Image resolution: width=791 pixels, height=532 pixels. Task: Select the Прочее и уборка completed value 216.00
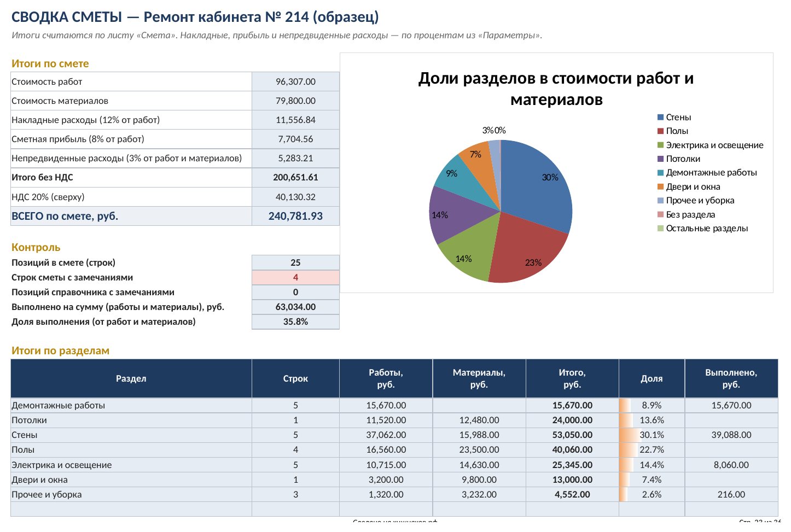click(x=731, y=494)
